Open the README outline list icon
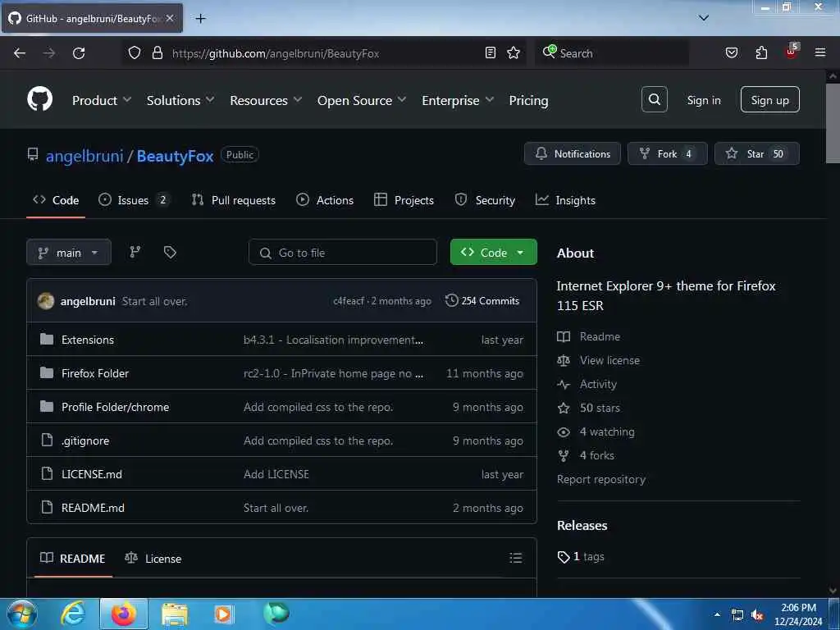This screenshot has height=630, width=840. coord(515,558)
